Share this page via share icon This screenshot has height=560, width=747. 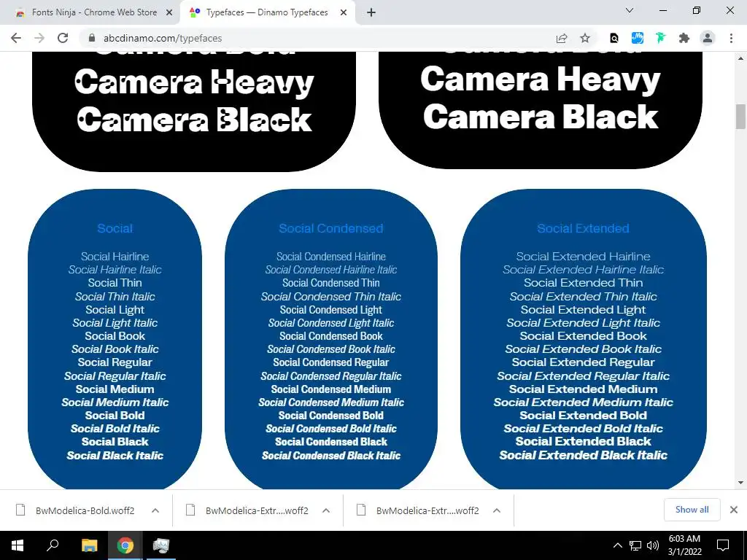pos(562,38)
